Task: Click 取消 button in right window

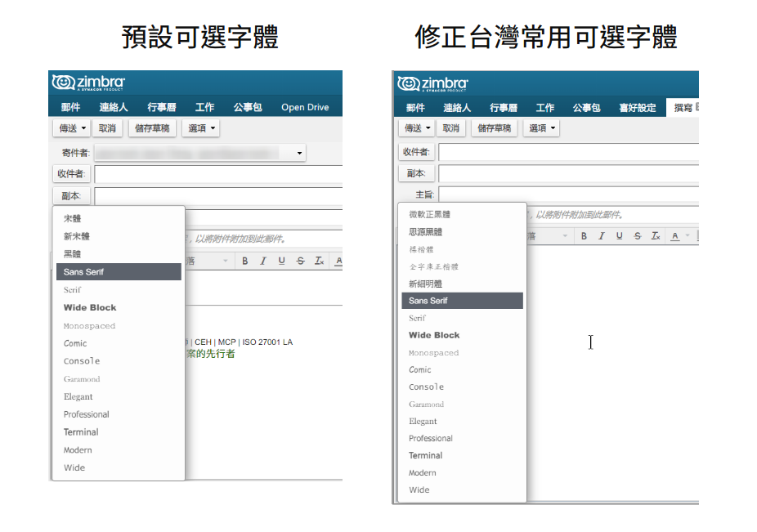Action: (451, 128)
